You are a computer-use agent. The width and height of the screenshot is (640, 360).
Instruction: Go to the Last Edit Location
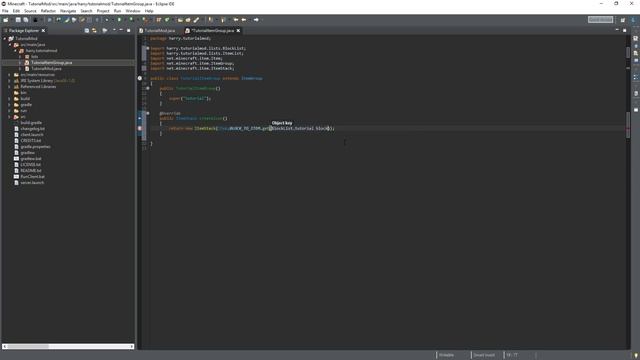click(x=236, y=20)
